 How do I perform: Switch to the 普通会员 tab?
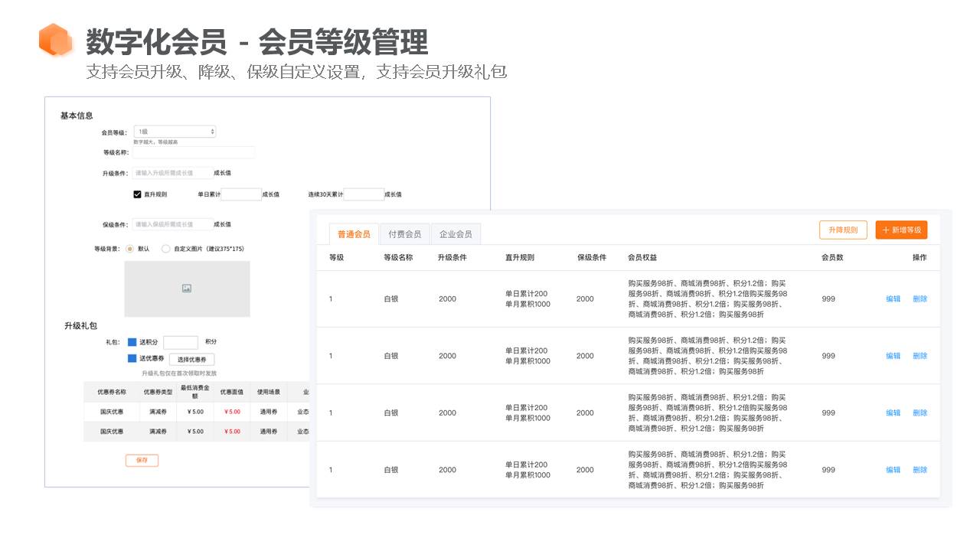coord(354,234)
